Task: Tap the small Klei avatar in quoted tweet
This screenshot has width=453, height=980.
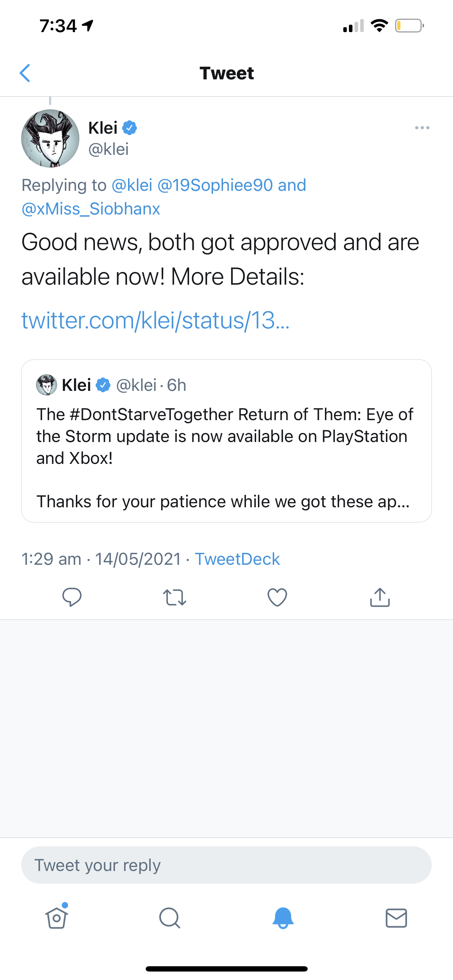Action: click(x=47, y=385)
